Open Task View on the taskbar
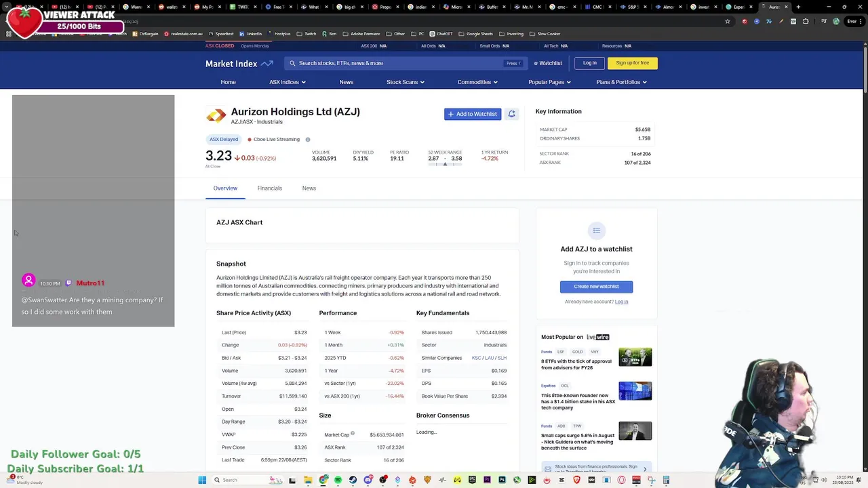Screen dimensions: 868x488 [x=292, y=480]
